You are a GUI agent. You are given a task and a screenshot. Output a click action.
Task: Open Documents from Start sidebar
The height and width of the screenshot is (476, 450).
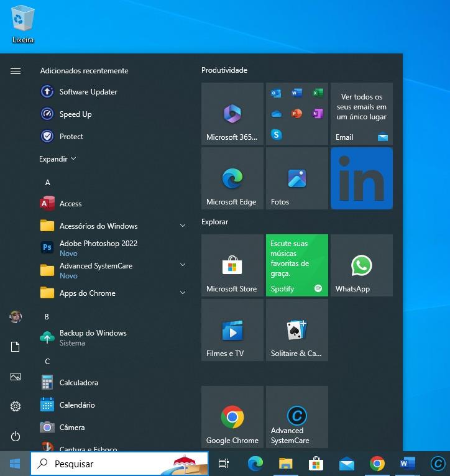[16, 347]
